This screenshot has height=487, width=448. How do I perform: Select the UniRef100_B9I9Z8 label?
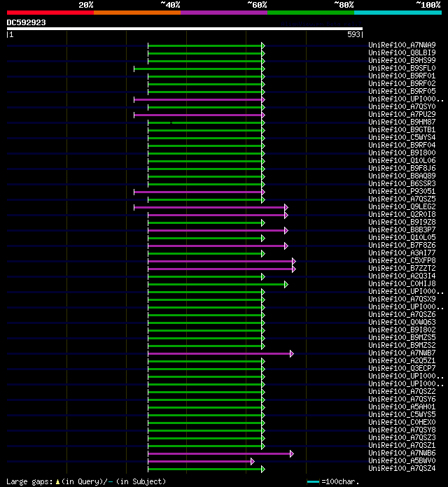click(402, 222)
